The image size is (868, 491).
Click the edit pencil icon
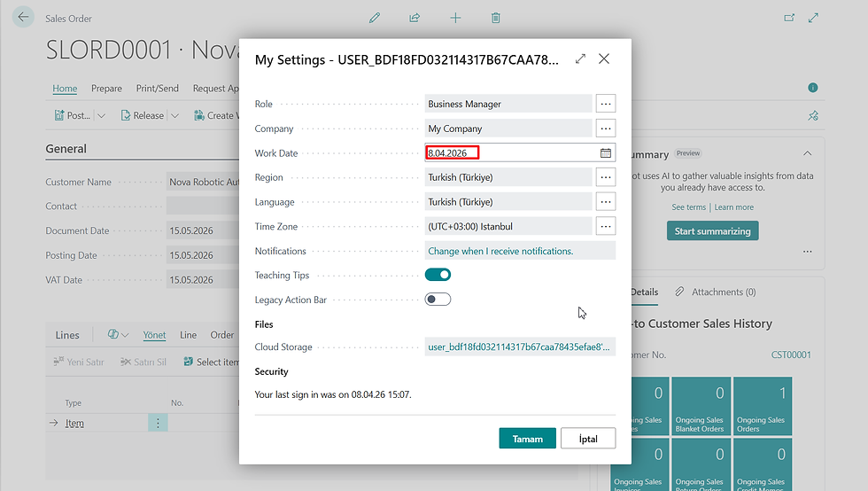pyautogui.click(x=375, y=18)
